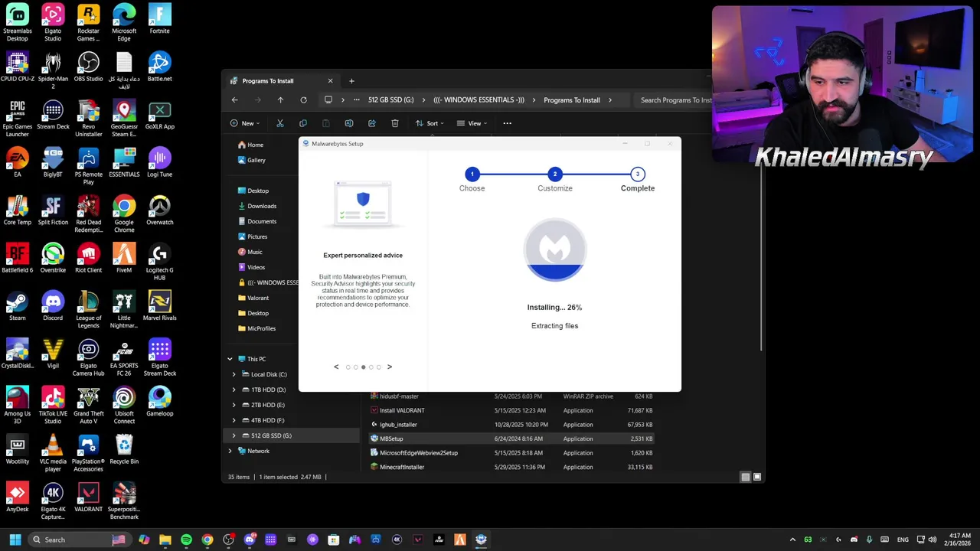Navigate up one folder in File Explorer
The height and width of the screenshot is (551, 980).
point(280,100)
